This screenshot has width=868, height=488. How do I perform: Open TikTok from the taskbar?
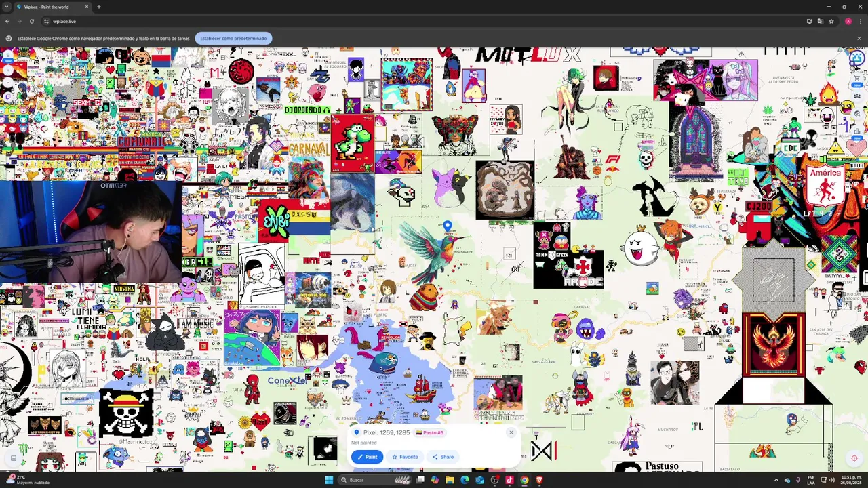click(x=509, y=480)
